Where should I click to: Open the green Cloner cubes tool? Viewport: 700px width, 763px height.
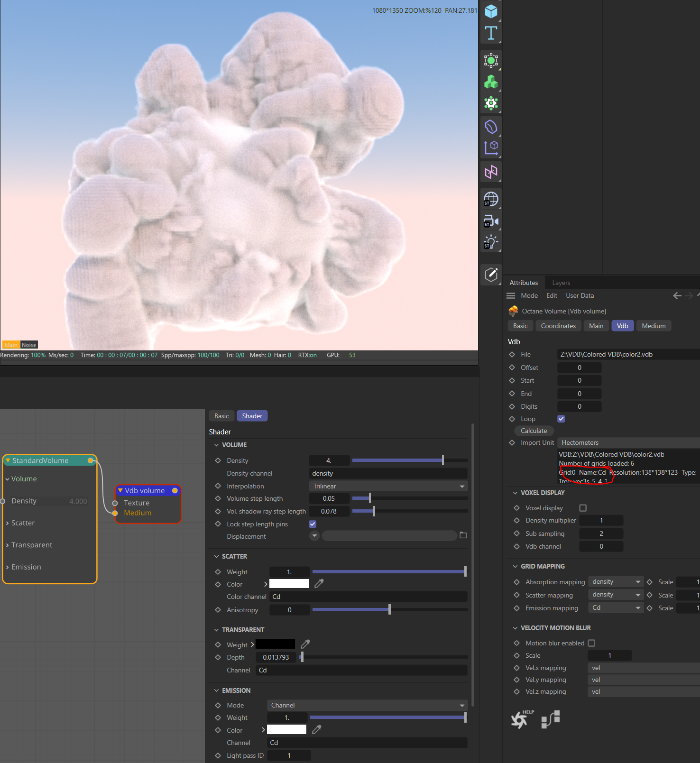click(491, 82)
